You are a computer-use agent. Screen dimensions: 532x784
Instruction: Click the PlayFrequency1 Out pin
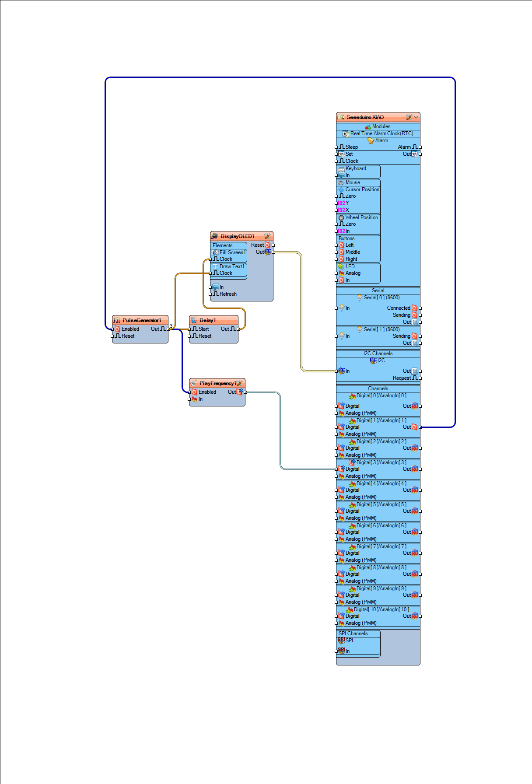[245, 392]
